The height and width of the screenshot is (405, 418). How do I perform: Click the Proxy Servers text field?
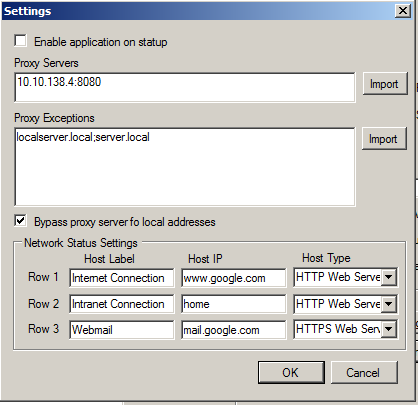[x=185, y=87]
